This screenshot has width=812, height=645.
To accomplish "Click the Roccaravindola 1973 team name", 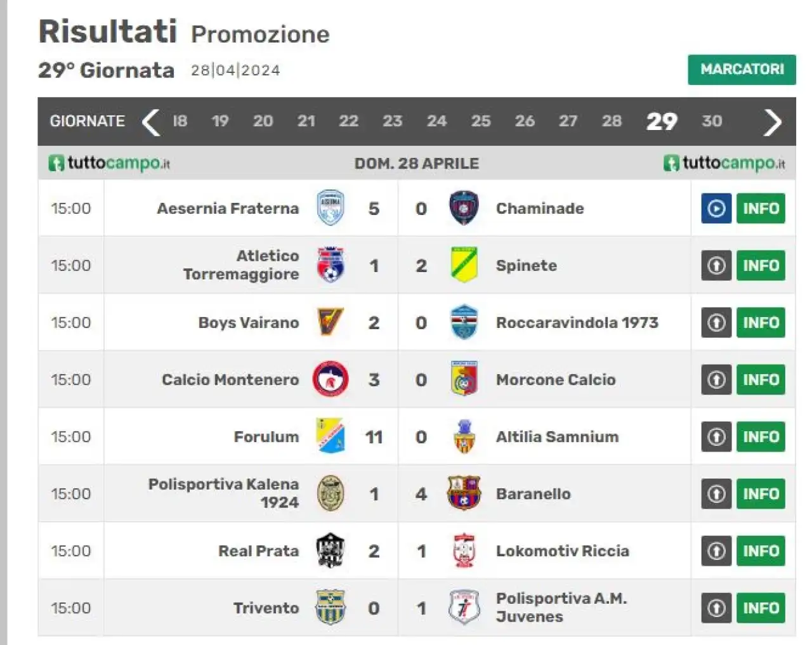I will pos(577,322).
